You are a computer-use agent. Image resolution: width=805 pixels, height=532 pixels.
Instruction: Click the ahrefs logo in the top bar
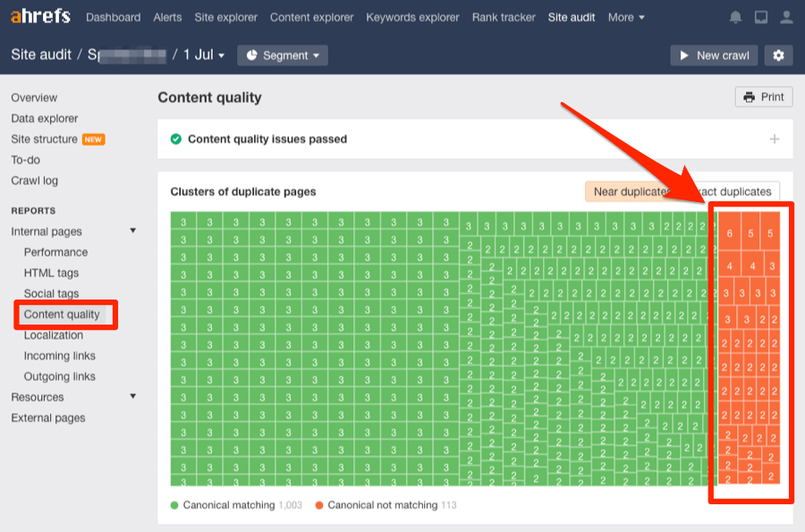38,16
